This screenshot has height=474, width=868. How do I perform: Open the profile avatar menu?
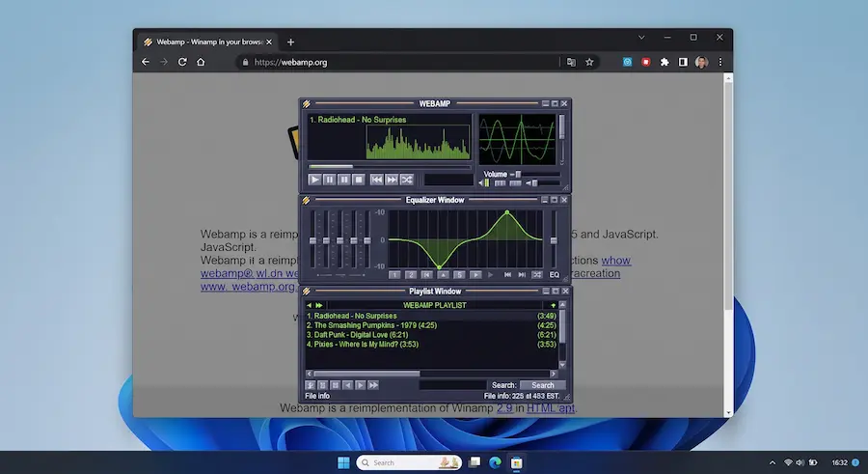pyautogui.click(x=701, y=62)
